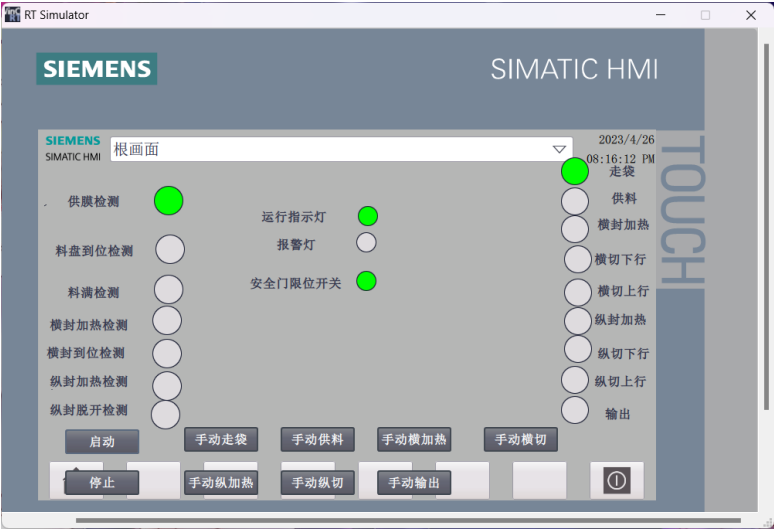Click the blank function key left of power button
Screen dimensions: 774x530
click(540, 480)
